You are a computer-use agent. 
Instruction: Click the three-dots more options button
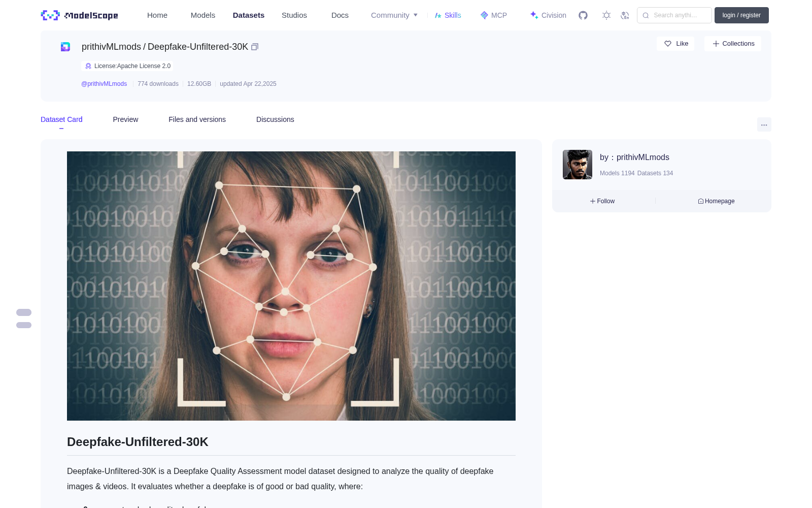(764, 124)
